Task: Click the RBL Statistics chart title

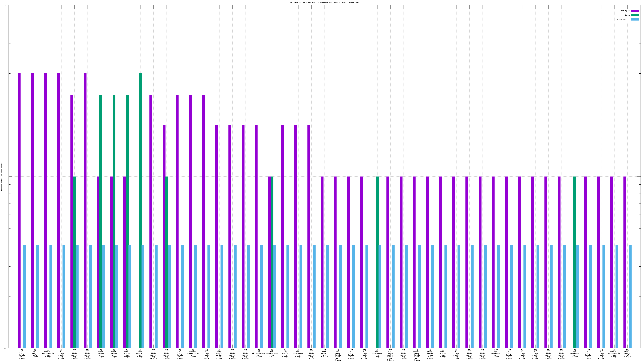Action: coord(324,3)
